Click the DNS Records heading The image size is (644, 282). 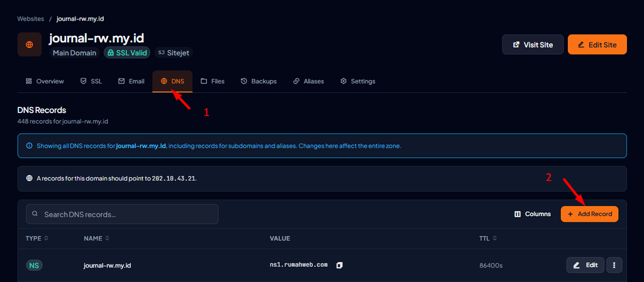pos(42,111)
